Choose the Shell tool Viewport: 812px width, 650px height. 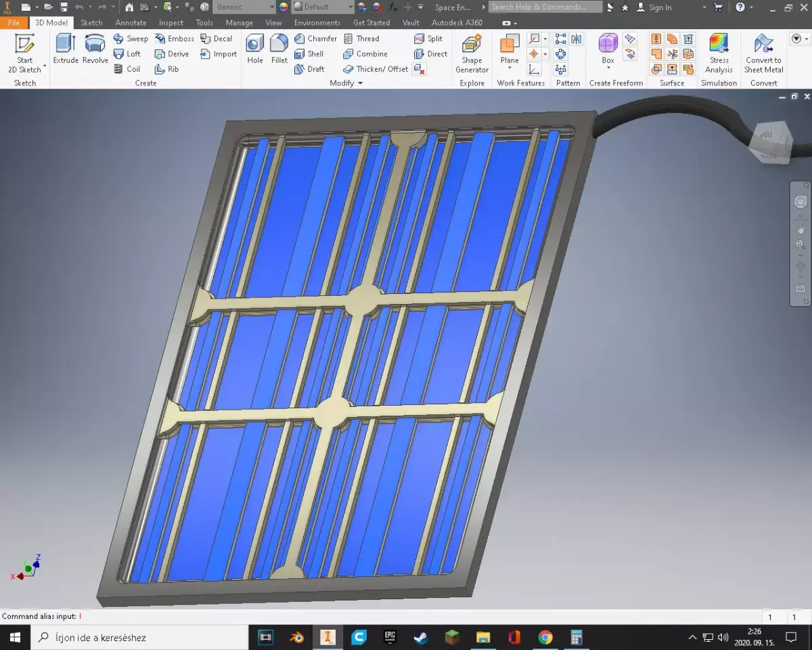pyautogui.click(x=309, y=53)
